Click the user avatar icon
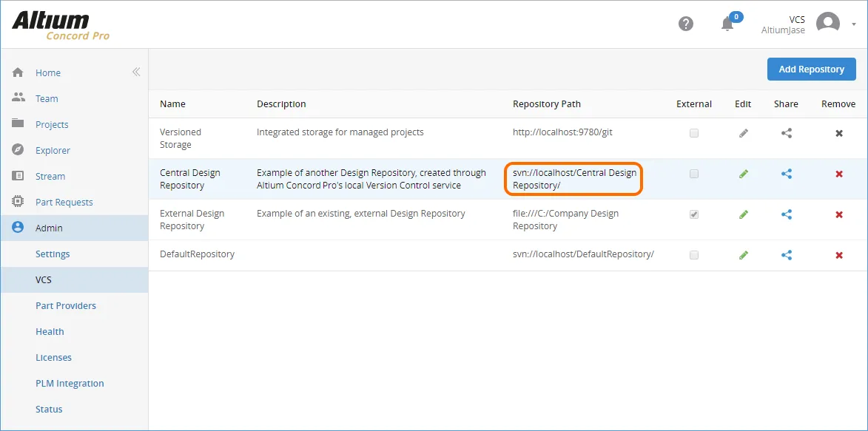 827,24
